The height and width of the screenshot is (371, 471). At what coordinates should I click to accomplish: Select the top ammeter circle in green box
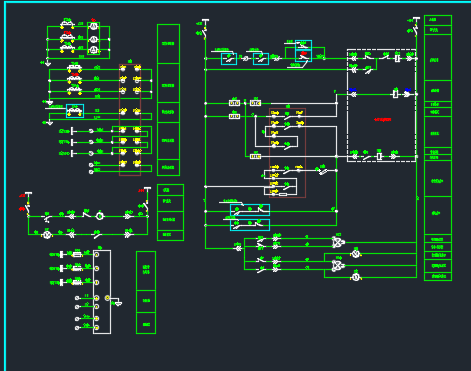[94, 27]
